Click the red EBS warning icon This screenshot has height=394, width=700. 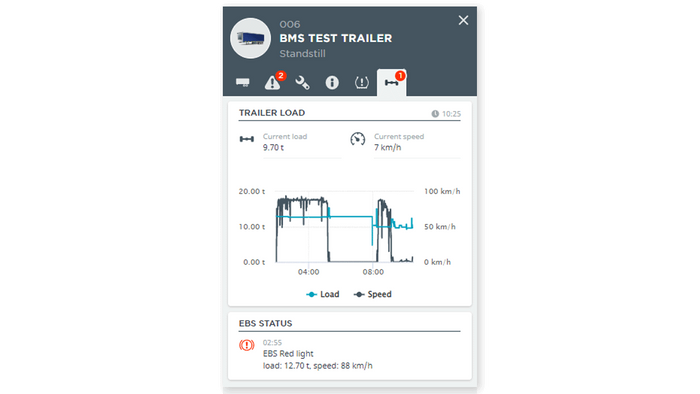(x=246, y=345)
